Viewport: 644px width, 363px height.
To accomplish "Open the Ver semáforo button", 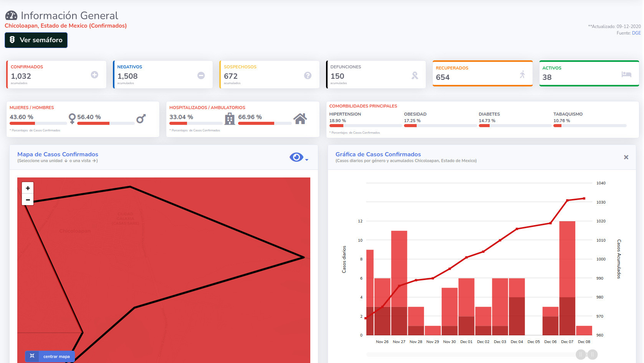I will click(x=36, y=40).
